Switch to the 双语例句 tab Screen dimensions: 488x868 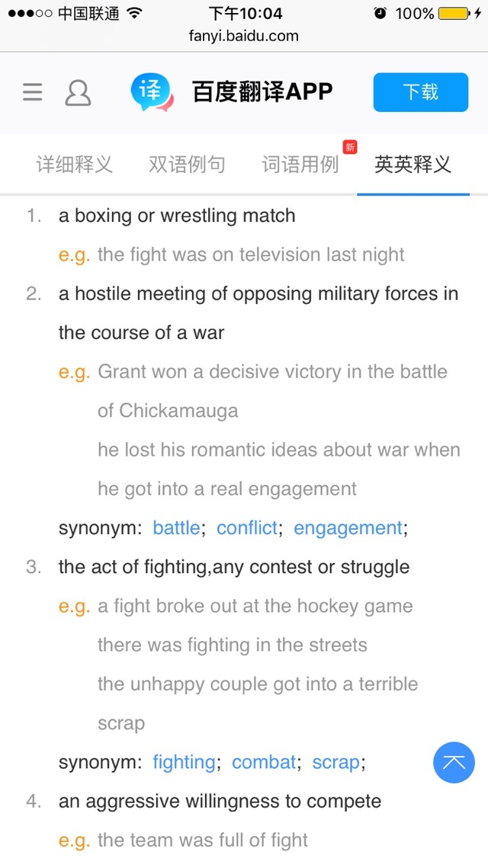click(x=187, y=164)
